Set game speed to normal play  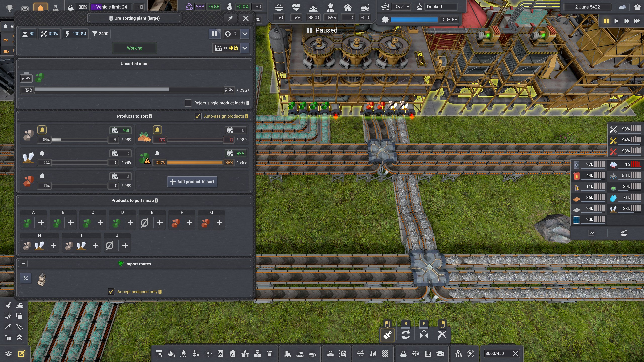616,21
